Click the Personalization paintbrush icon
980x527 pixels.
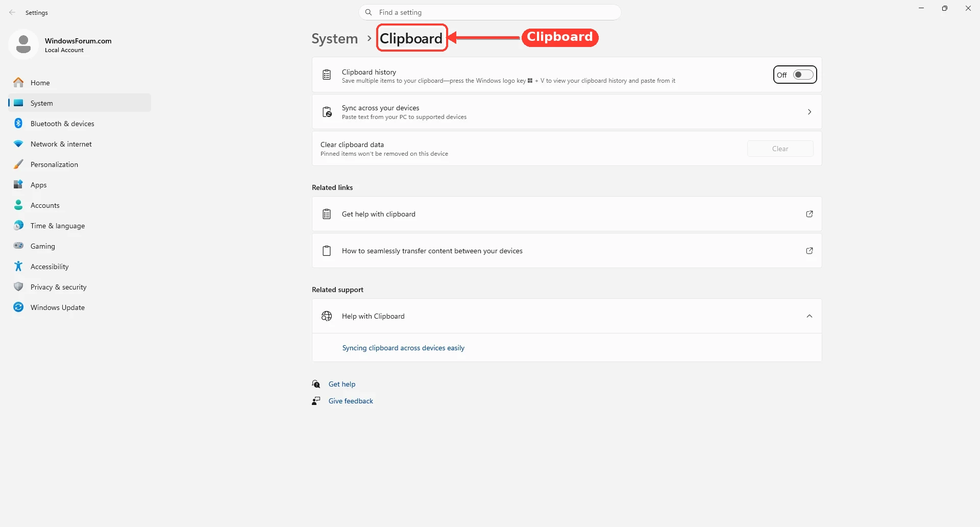(18, 164)
